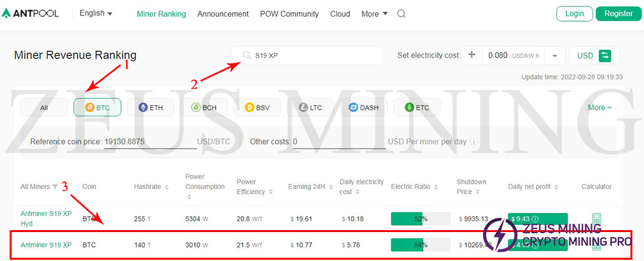
Task: Open the Announcement page
Action: pos(223,14)
